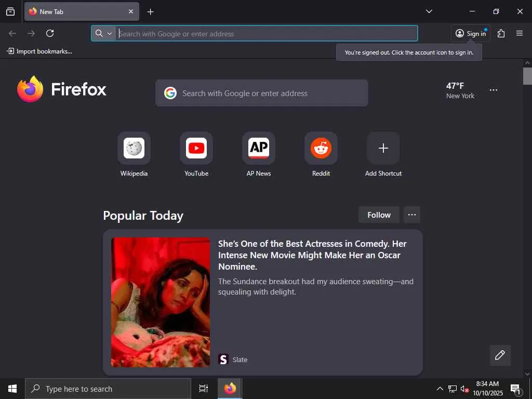Open the Firefox application menu
This screenshot has width=532, height=399.
click(520, 33)
